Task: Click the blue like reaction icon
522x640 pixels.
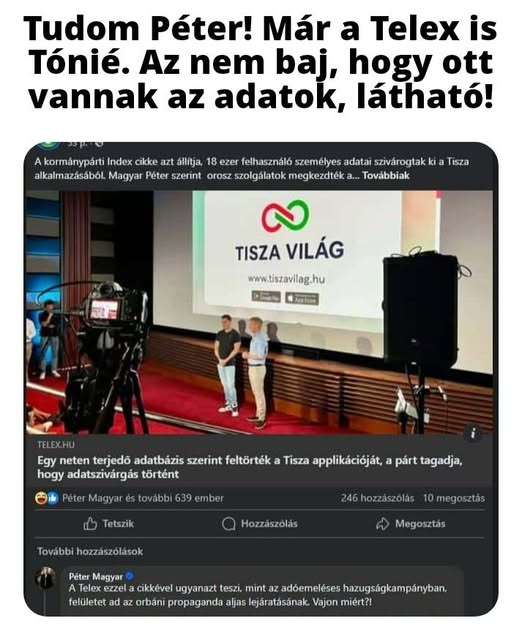Action: (x=52, y=498)
